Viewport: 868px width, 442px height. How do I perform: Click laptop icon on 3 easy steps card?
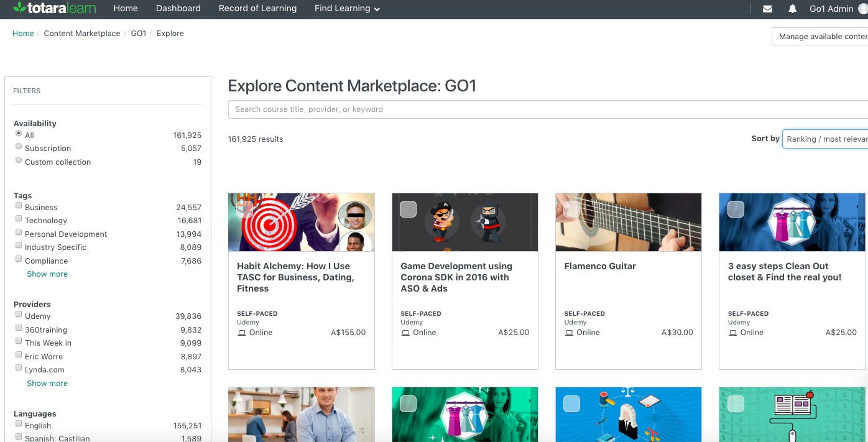732,333
